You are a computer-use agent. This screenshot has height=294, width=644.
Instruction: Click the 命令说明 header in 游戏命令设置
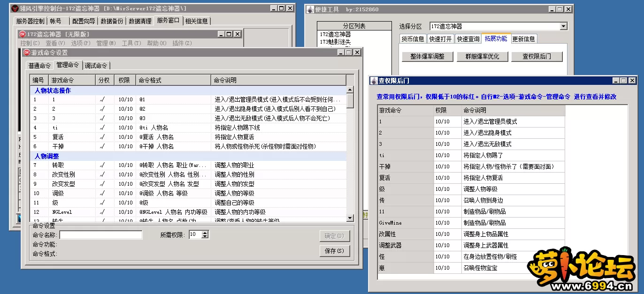pyautogui.click(x=278, y=80)
